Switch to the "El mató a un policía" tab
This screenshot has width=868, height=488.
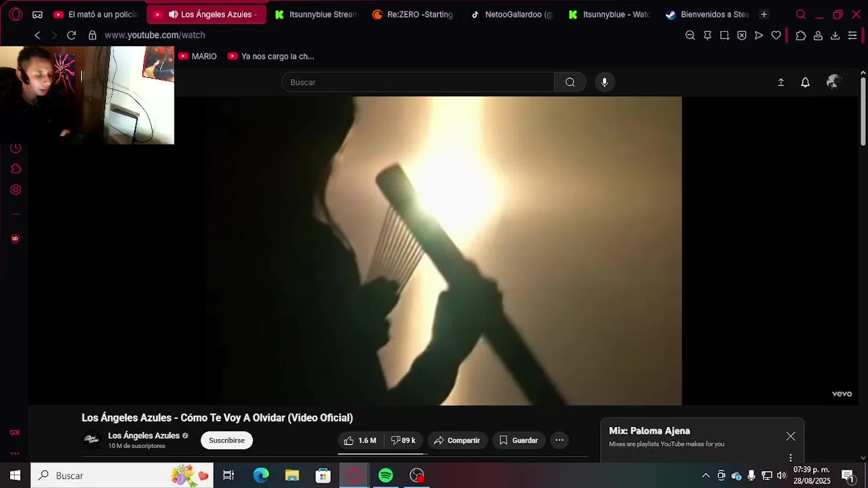tap(96, 14)
